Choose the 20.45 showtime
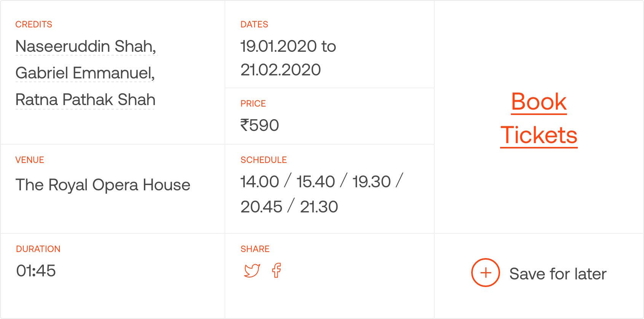The width and height of the screenshot is (644, 319). click(x=261, y=207)
